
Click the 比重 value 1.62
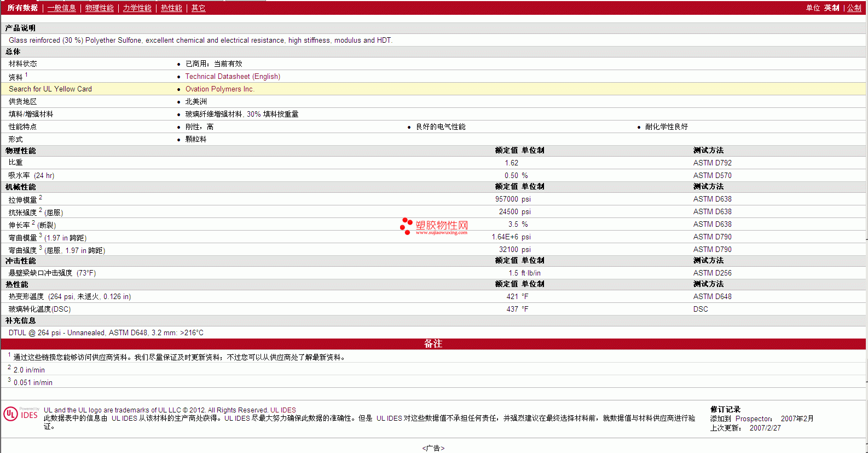(512, 163)
